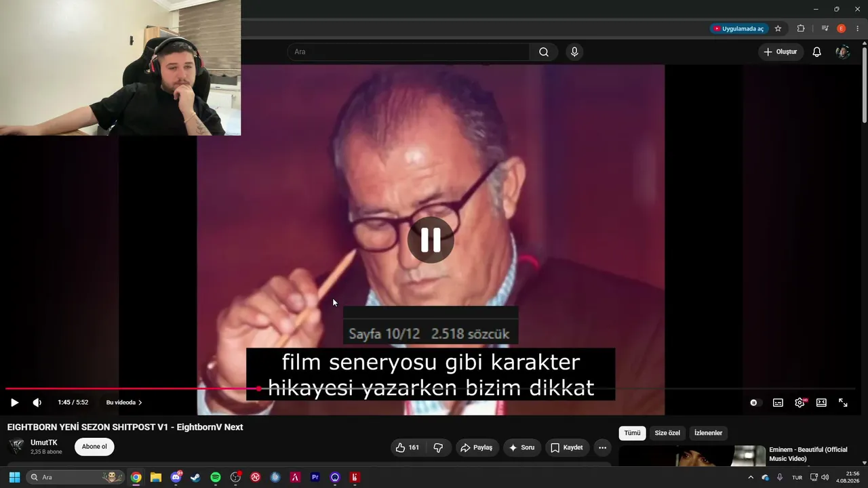Bookmark this page with the star icon
The width and height of the screenshot is (868, 488).
pos(778,28)
